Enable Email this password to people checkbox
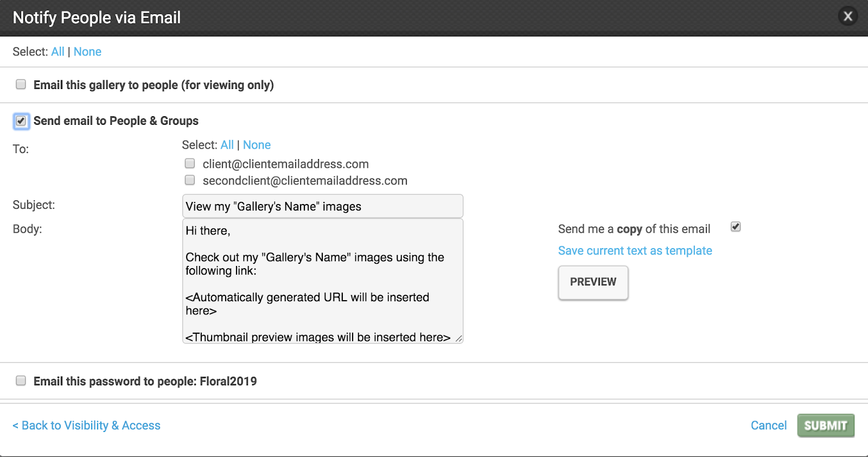 click(x=21, y=380)
